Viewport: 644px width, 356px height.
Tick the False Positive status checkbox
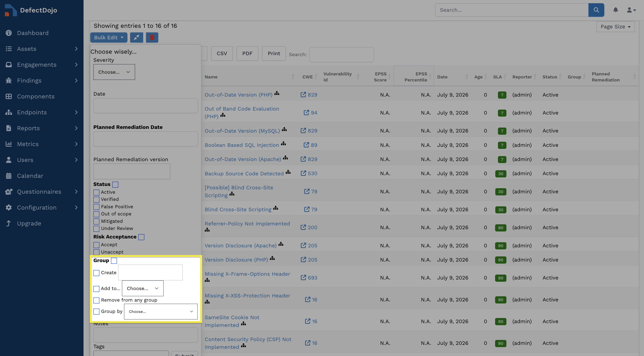(96, 207)
